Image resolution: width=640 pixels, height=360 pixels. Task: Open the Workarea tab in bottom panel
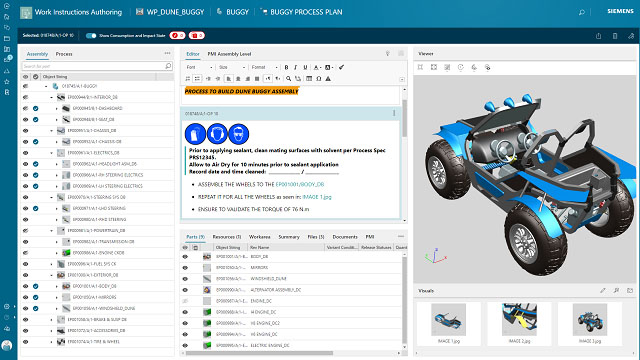(x=260, y=237)
